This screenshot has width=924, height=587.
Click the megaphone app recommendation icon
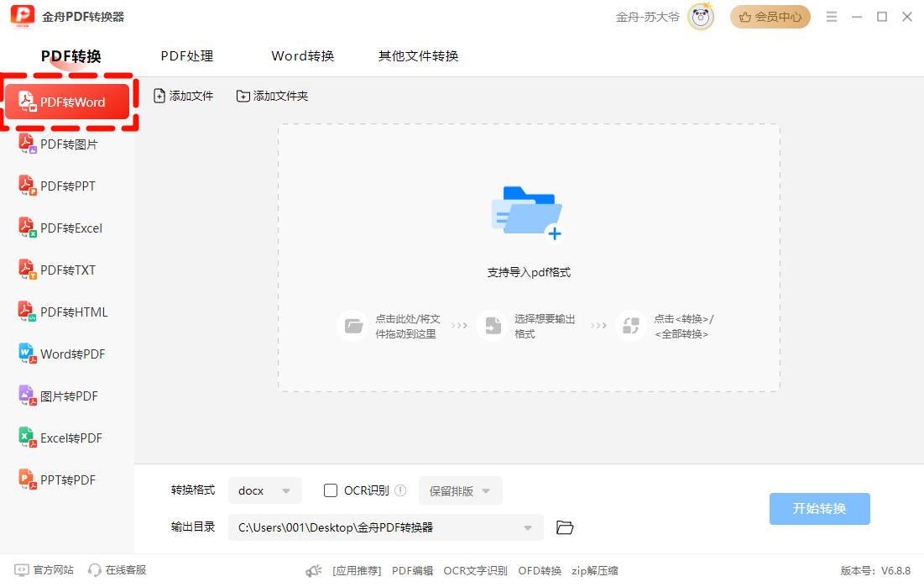pos(314,570)
